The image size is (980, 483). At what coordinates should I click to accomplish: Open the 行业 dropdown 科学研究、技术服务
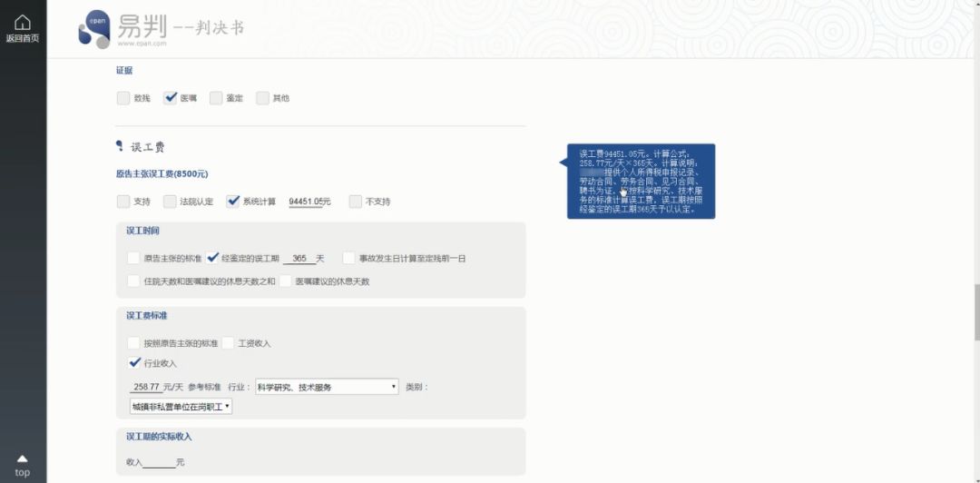click(327, 387)
